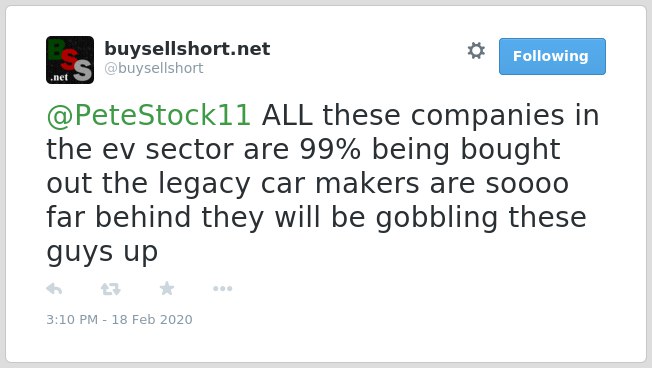The image size is (652, 368).
Task: Favorite the tweet with the star icon
Action: click(x=167, y=288)
